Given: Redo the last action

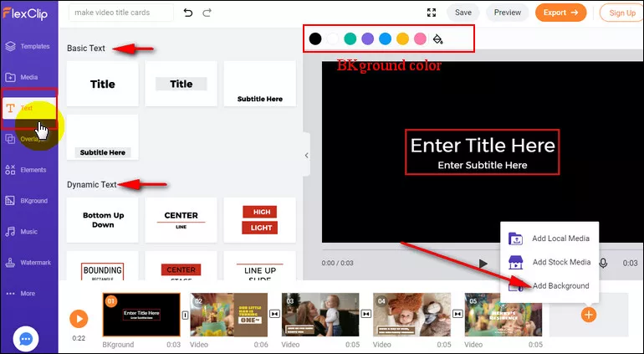Looking at the screenshot, I should [x=207, y=13].
